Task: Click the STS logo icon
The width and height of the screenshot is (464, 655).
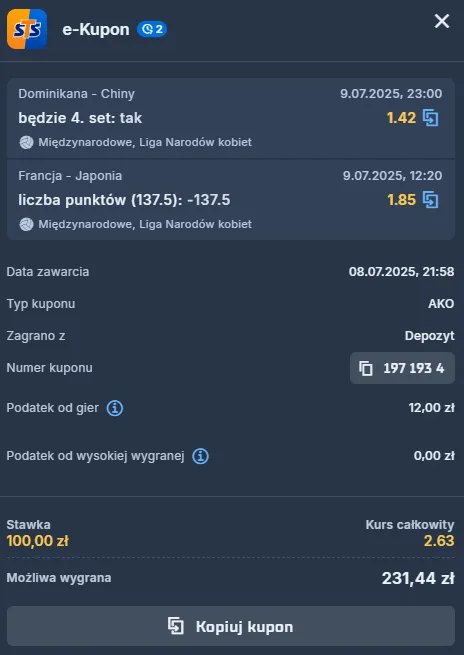Action: pyautogui.click(x=27, y=29)
